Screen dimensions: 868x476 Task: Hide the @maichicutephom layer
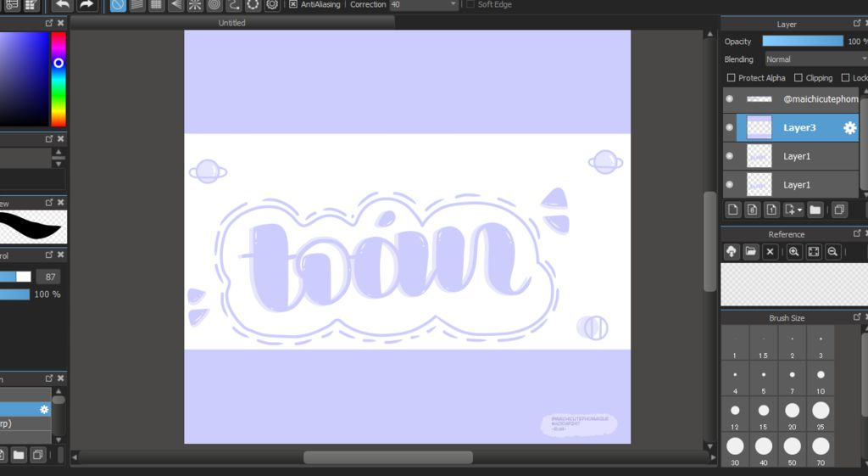coord(730,98)
